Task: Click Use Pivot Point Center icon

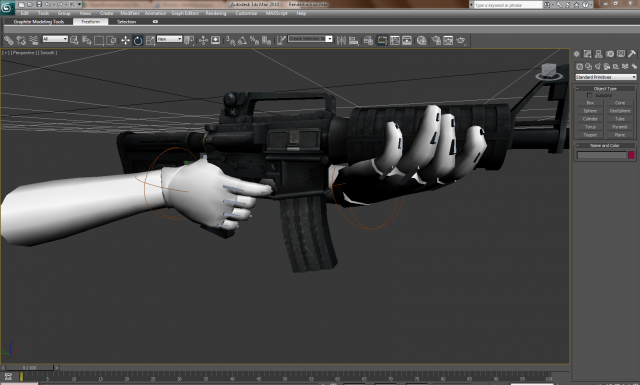Action: 189,40
